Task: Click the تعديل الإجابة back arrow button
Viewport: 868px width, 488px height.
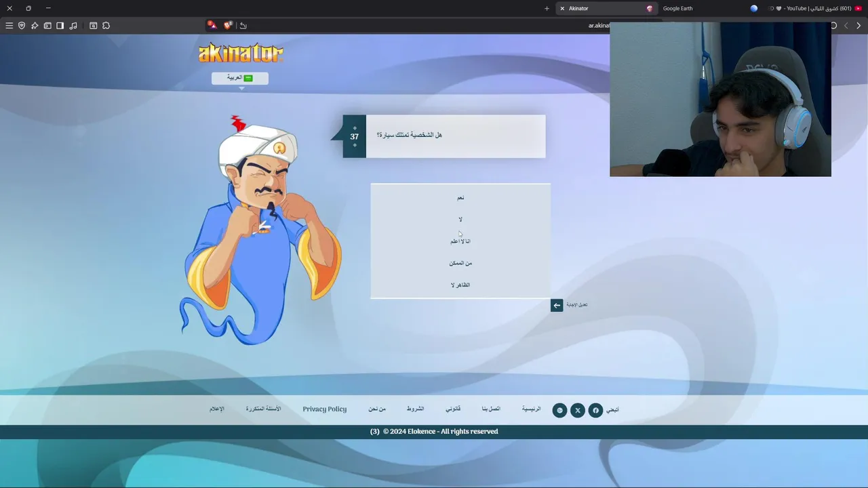Action: [557, 305]
